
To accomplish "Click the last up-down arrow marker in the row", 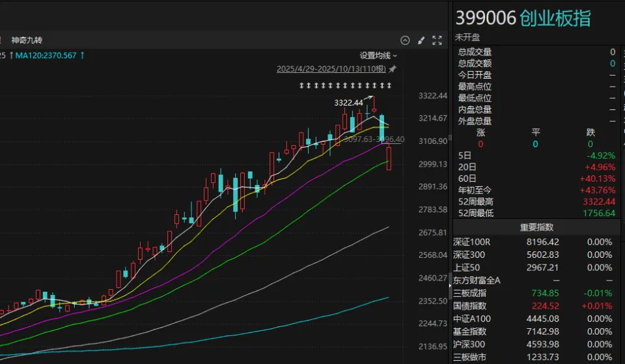I will (x=389, y=86).
